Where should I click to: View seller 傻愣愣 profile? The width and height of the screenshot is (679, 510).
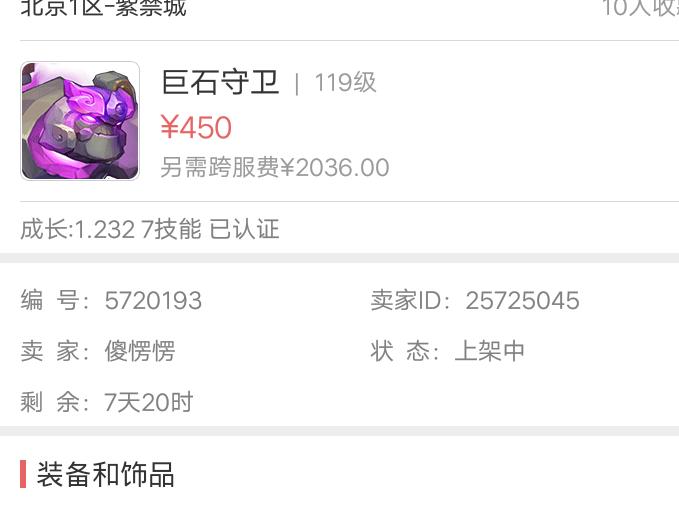140,351
